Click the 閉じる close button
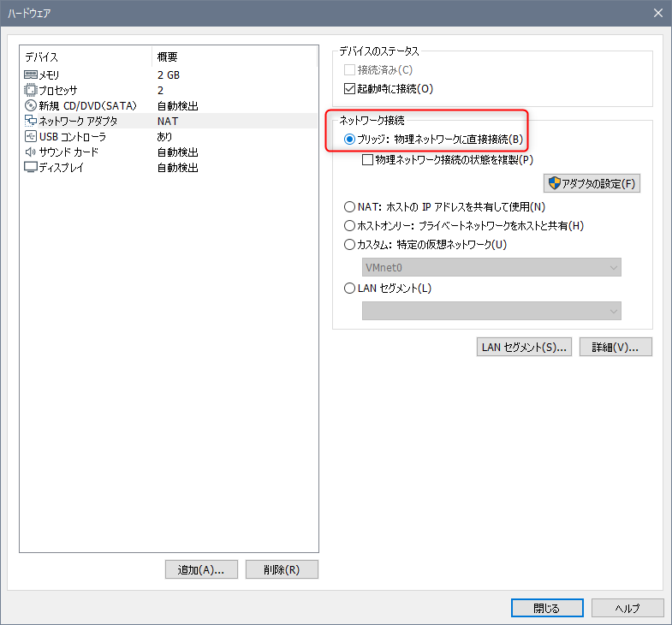 point(547,608)
